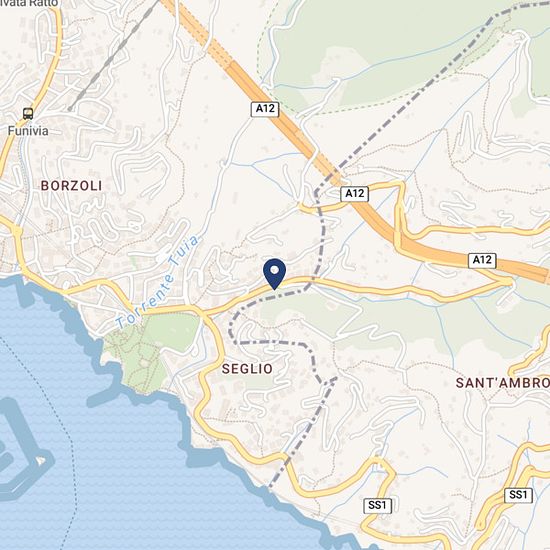Screen dimensions: 550x550
Task: Click the SANT'AMBRO locality label
Action: 503,383
